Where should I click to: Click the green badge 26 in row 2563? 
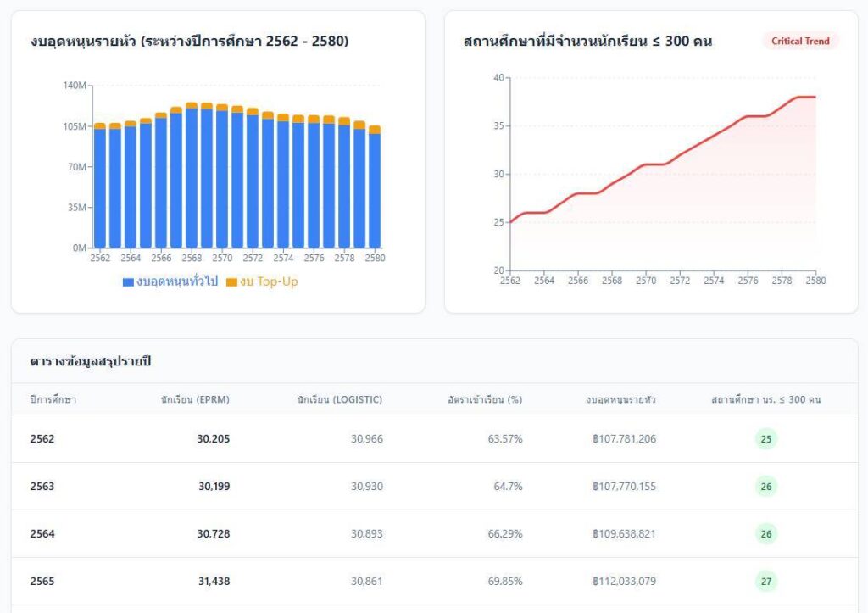click(766, 487)
